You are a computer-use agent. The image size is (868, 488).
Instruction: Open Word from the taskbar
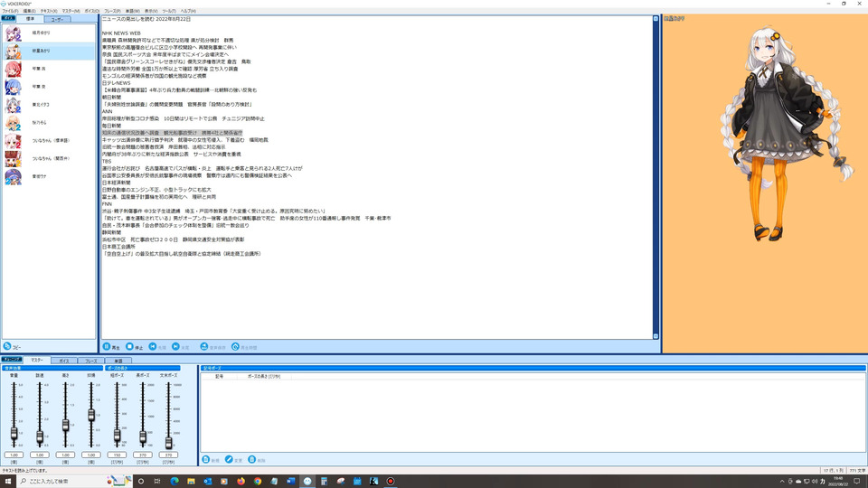click(x=290, y=482)
